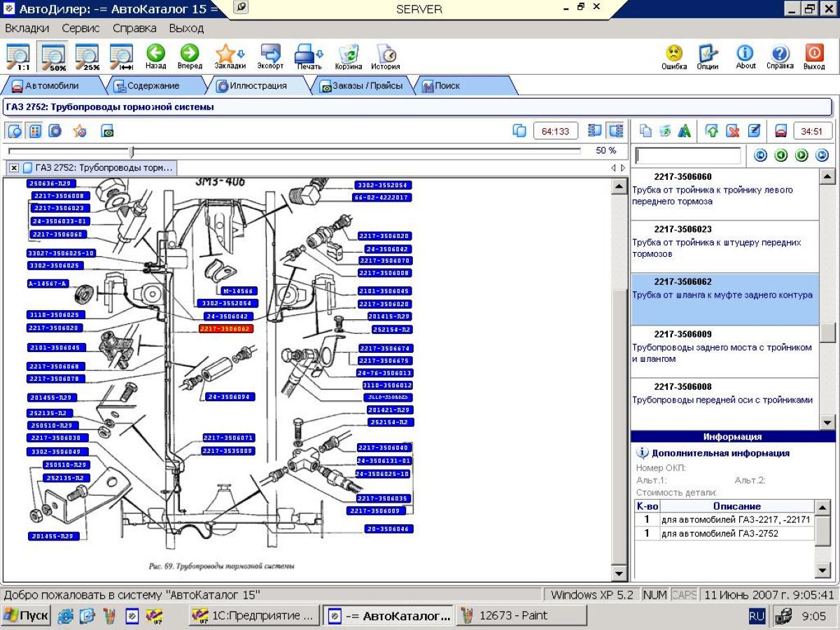The image size is (840, 630).
Task: Click the Выход menu item
Action: tap(186, 29)
